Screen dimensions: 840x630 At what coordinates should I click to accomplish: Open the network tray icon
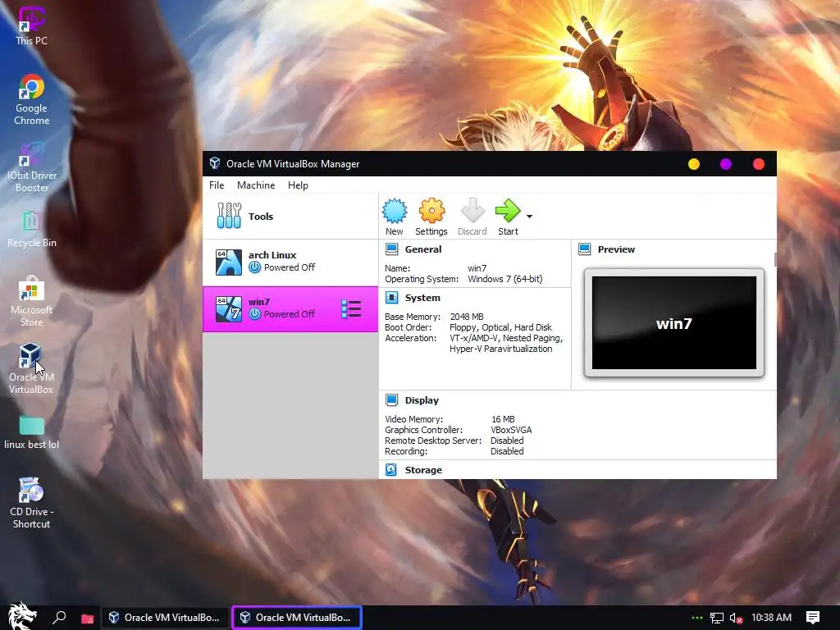click(716, 619)
